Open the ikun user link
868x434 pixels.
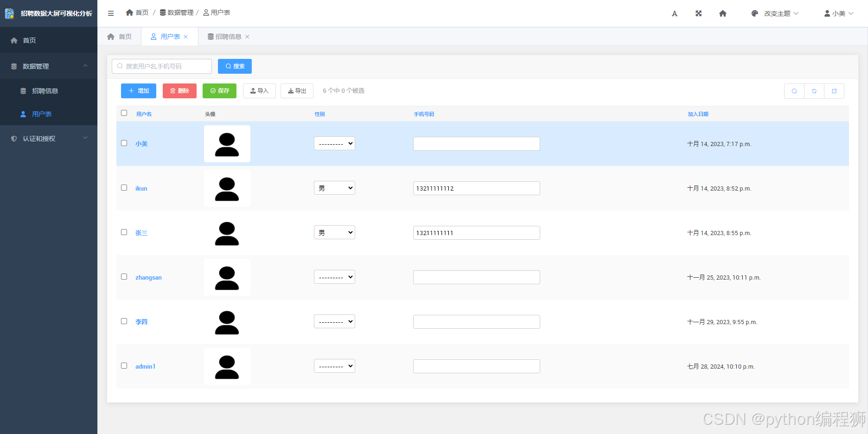click(141, 188)
